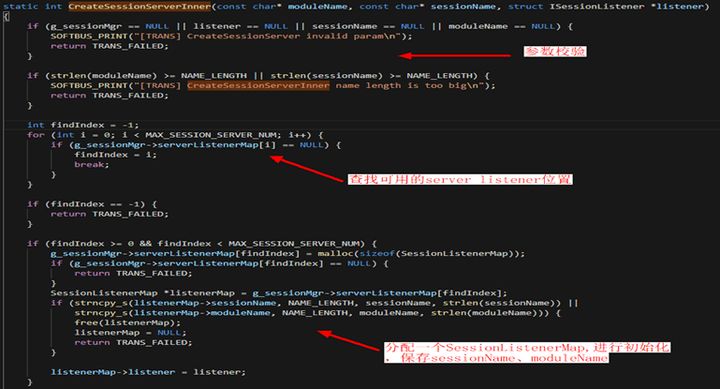This screenshot has height=389, width=720.
Task: Click CreateSessionServerInner highlighted inside the SOFTBUS_PRINT string
Action: click(x=258, y=85)
